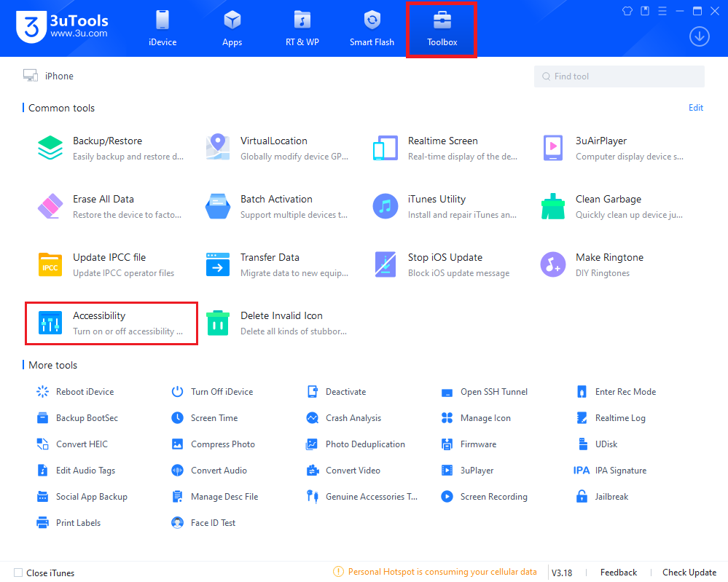Screen dimensions: 728x582
Task: Open Backup BootSec tool
Action: 77,417
